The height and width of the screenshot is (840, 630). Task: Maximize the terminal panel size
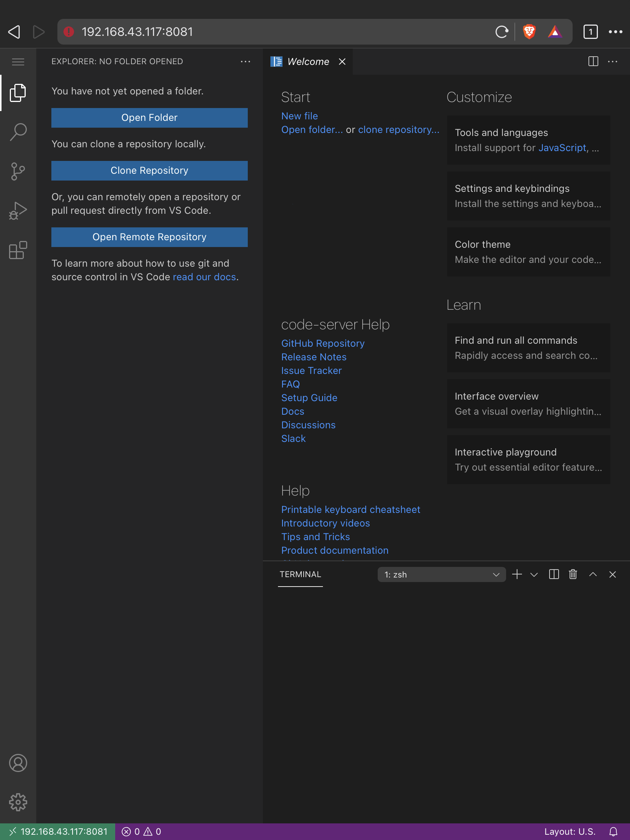coord(593,574)
